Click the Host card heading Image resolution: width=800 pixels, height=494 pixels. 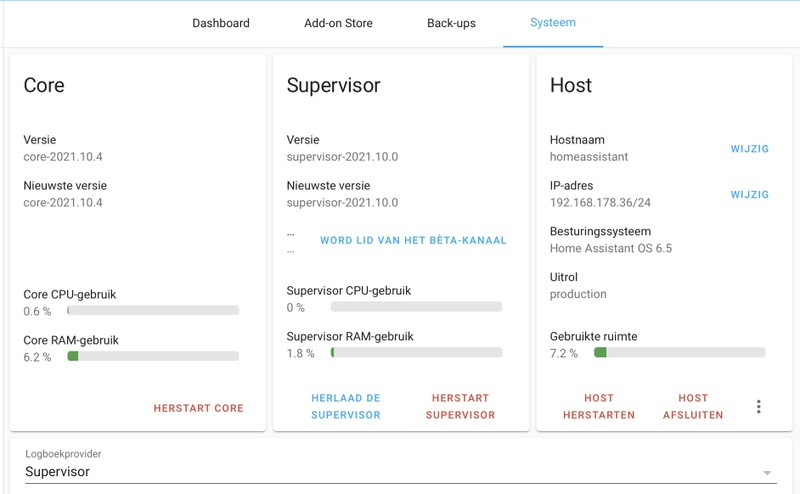coord(571,85)
